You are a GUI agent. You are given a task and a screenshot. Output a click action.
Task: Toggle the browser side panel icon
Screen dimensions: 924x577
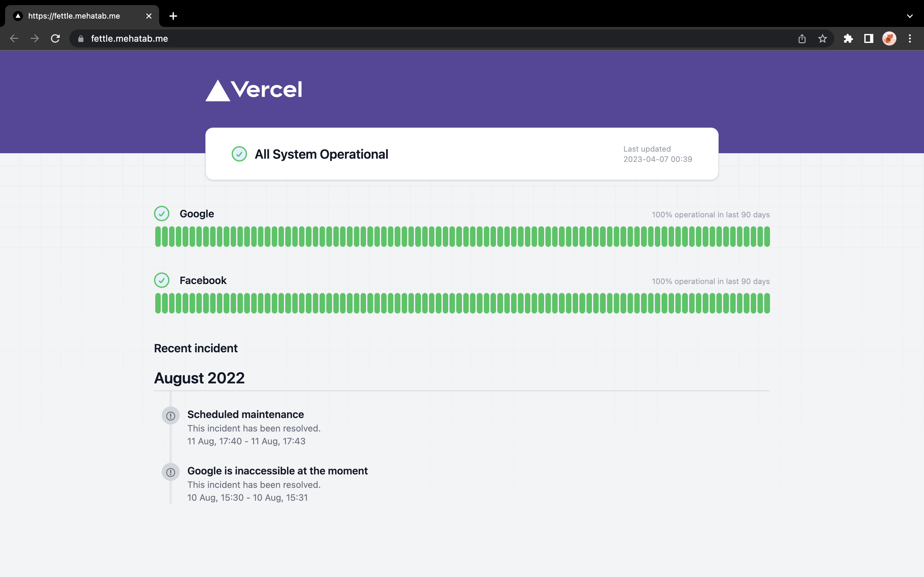[868, 38]
